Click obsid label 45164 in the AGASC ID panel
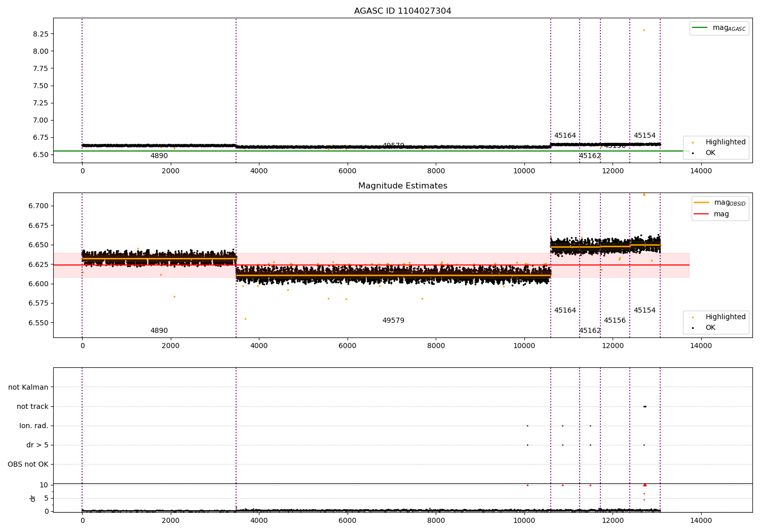This screenshot has height=532, width=760. [565, 136]
